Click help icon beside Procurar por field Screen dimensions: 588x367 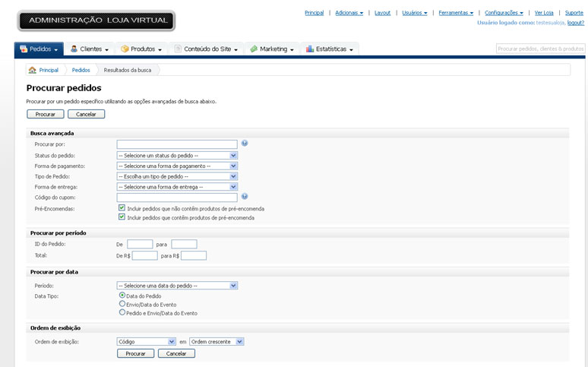pos(245,143)
